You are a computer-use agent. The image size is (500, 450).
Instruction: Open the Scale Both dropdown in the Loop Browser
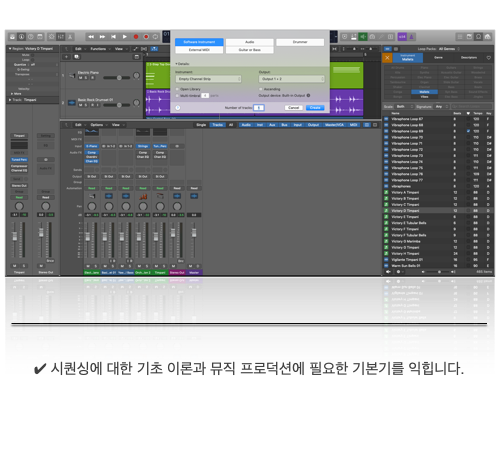coord(404,107)
